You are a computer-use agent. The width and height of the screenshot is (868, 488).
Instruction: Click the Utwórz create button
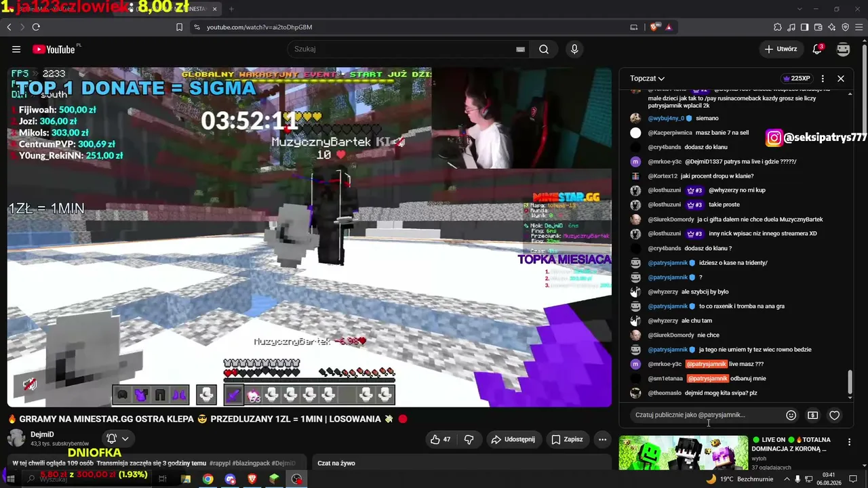coord(781,49)
